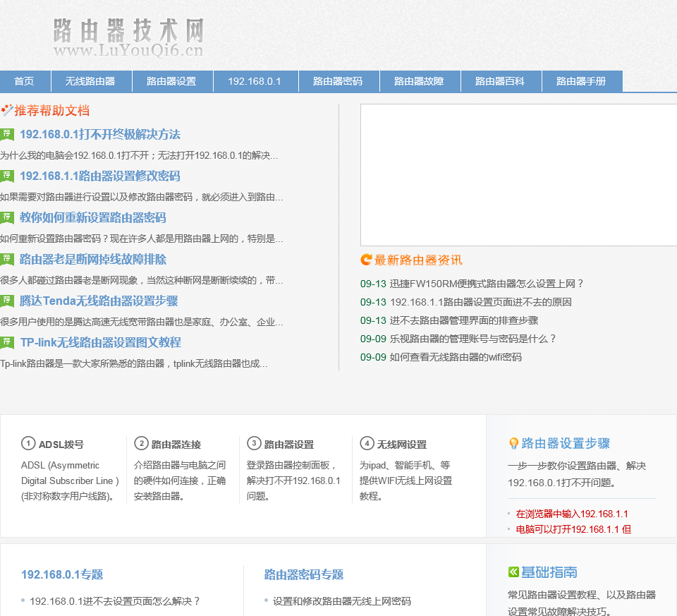Viewport: 677px width, 616px height.
Task: Click the lightbulb icon beside 路由器设置步骤
Action: pyautogui.click(x=513, y=444)
